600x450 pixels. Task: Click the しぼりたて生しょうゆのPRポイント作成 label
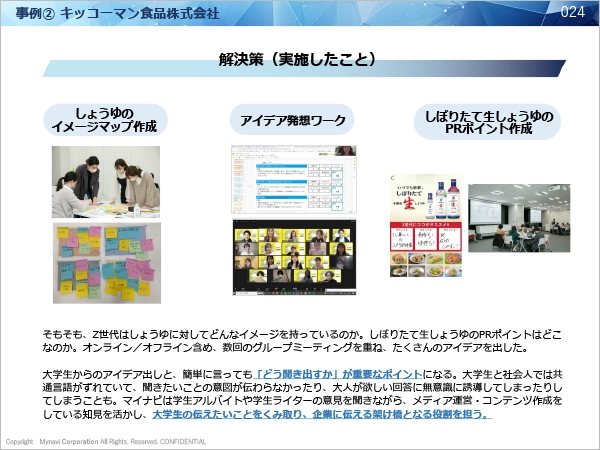pyautogui.click(x=488, y=122)
